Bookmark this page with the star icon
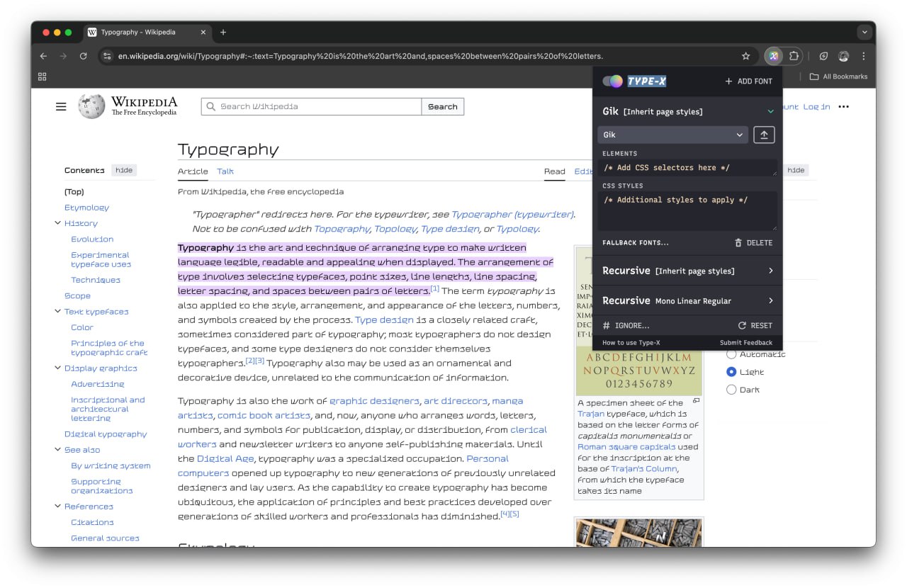This screenshot has height=588, width=907. click(x=745, y=56)
